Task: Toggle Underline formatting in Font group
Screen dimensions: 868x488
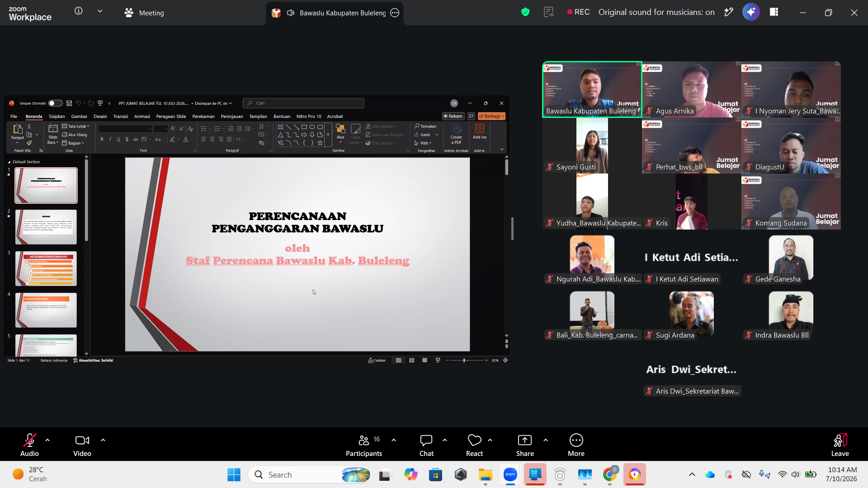Action: 118,139
